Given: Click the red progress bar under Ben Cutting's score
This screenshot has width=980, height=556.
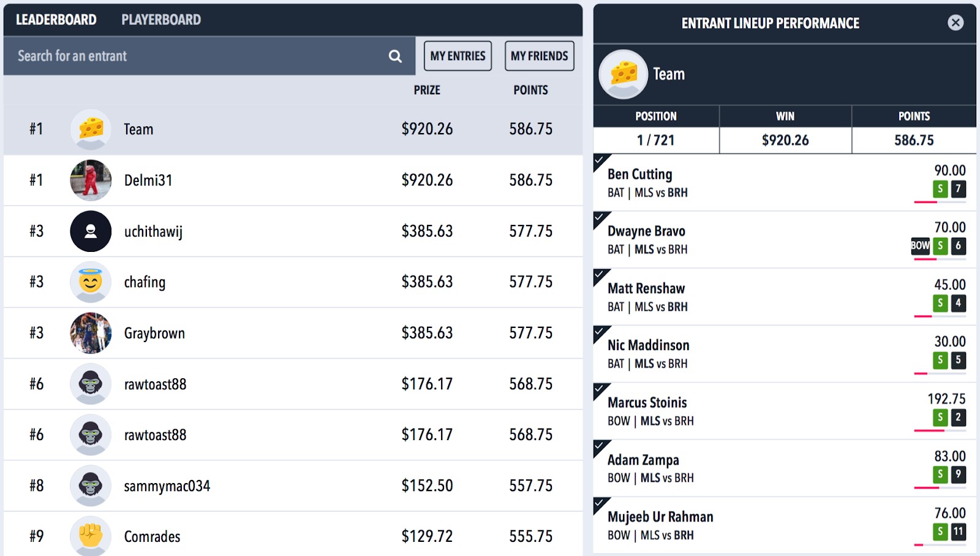Looking at the screenshot, I should [925, 202].
